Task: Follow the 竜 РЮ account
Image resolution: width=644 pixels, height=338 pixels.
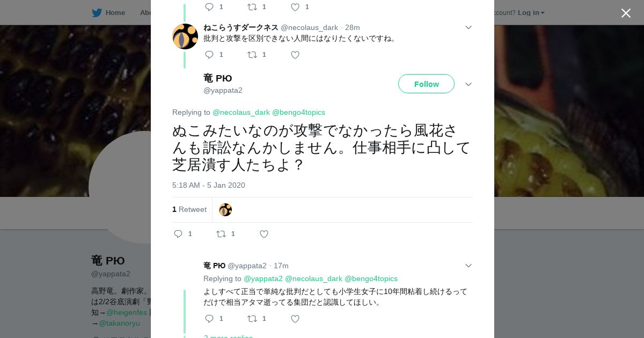Action: pos(426,84)
